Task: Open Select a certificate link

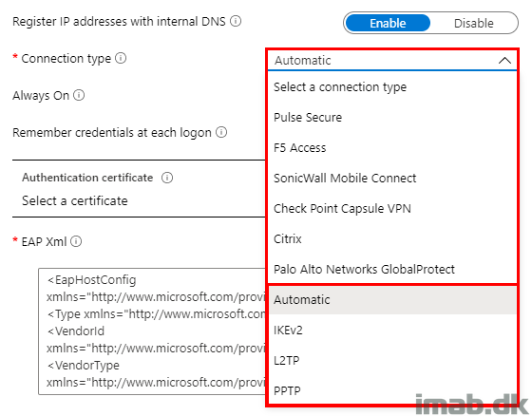Action: (x=75, y=200)
